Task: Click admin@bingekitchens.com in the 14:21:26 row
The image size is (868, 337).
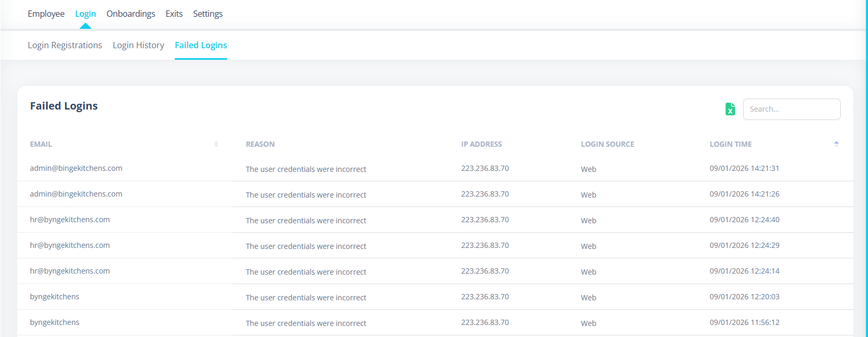Action: tap(76, 194)
